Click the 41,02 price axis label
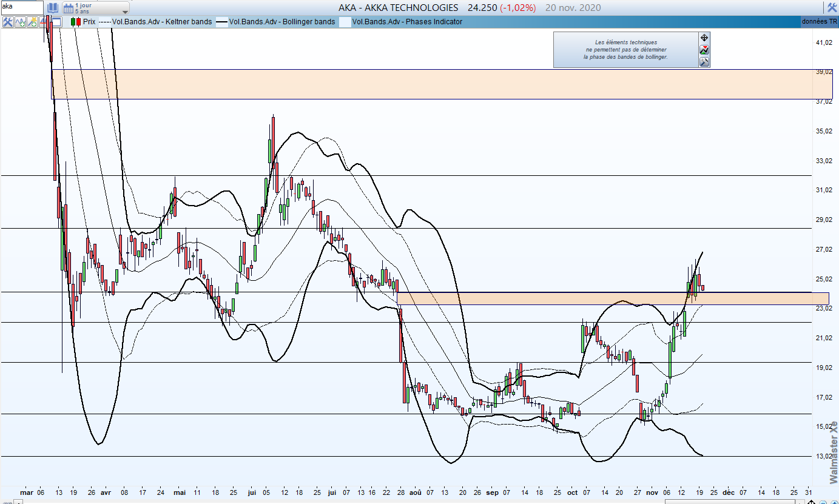Viewport: 839px width, 504px height. coord(824,42)
